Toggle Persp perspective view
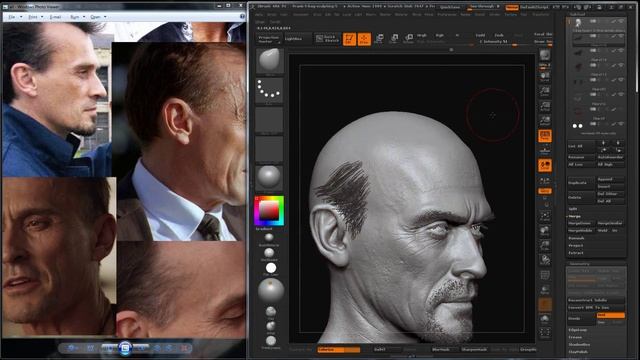Image resolution: width=640 pixels, height=360 pixels. point(544,136)
